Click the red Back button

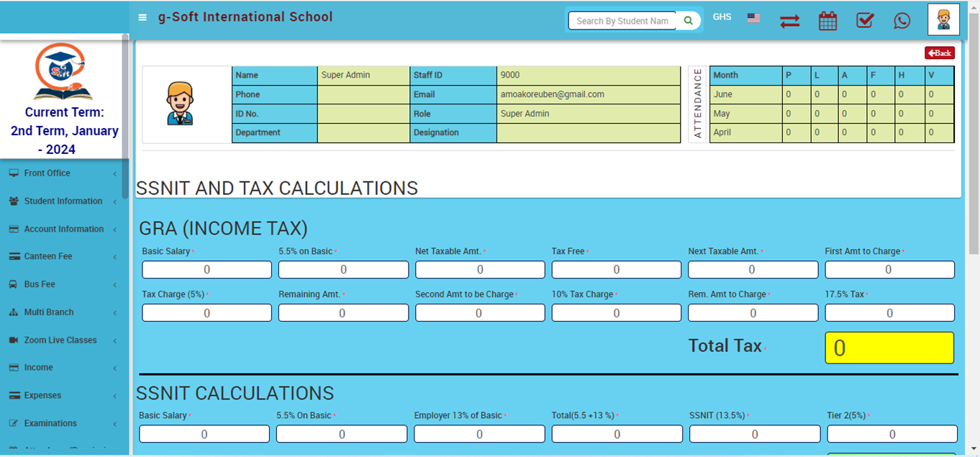pyautogui.click(x=939, y=53)
